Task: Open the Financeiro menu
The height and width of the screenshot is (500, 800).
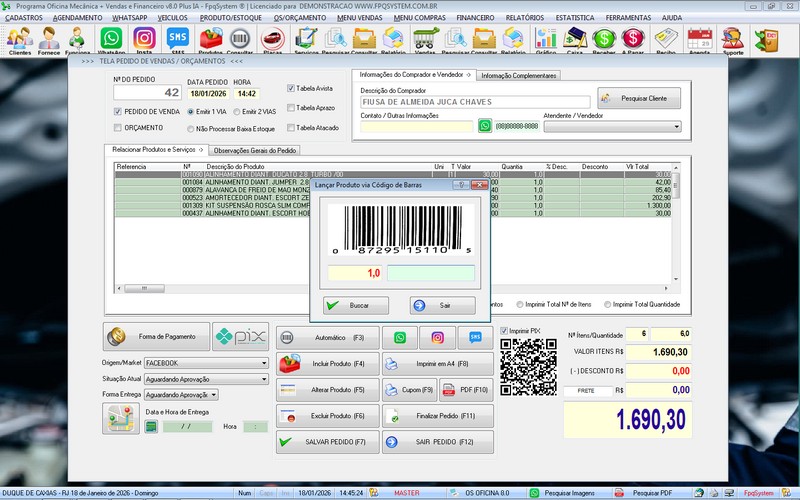Action: (475, 18)
